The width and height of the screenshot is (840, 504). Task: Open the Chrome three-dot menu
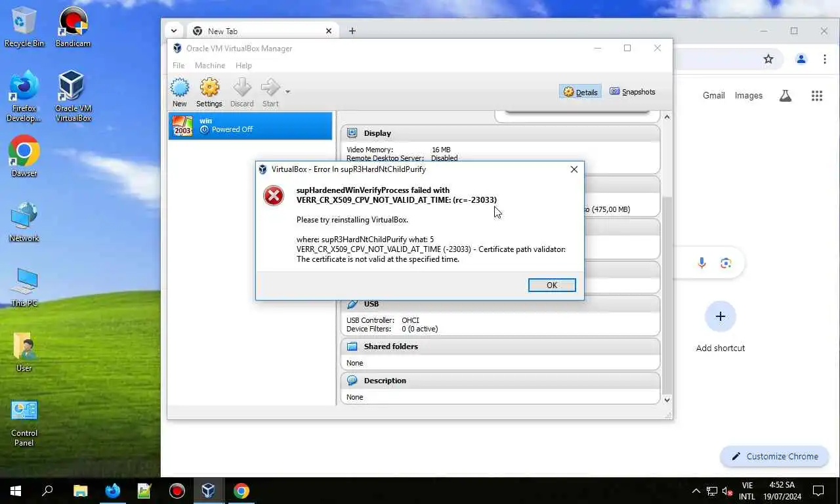coord(825,59)
